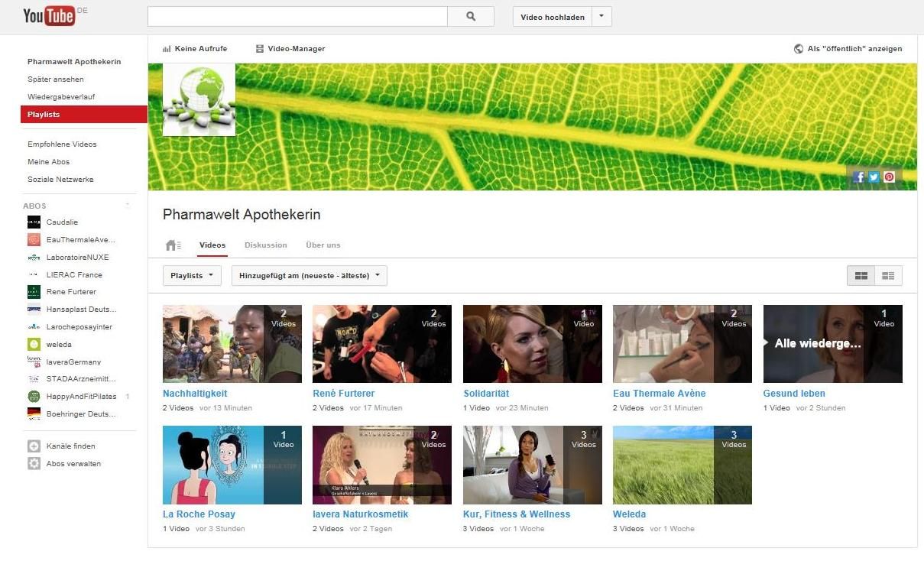
Task: Click the LIERAC France subscription
Action: [x=74, y=275]
